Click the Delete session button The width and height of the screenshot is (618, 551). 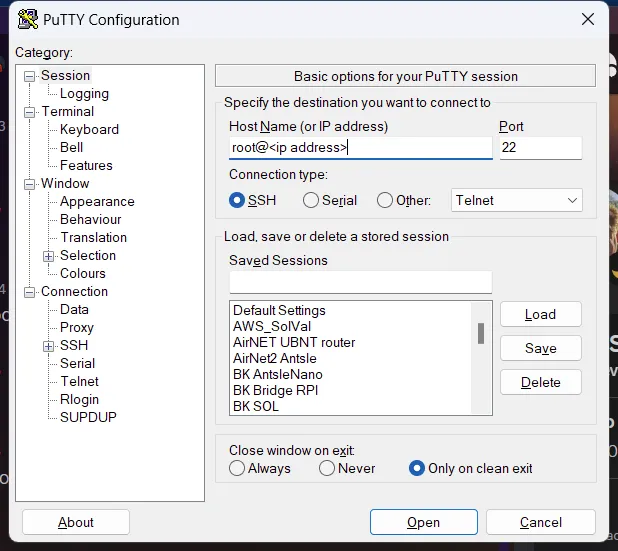[540, 382]
